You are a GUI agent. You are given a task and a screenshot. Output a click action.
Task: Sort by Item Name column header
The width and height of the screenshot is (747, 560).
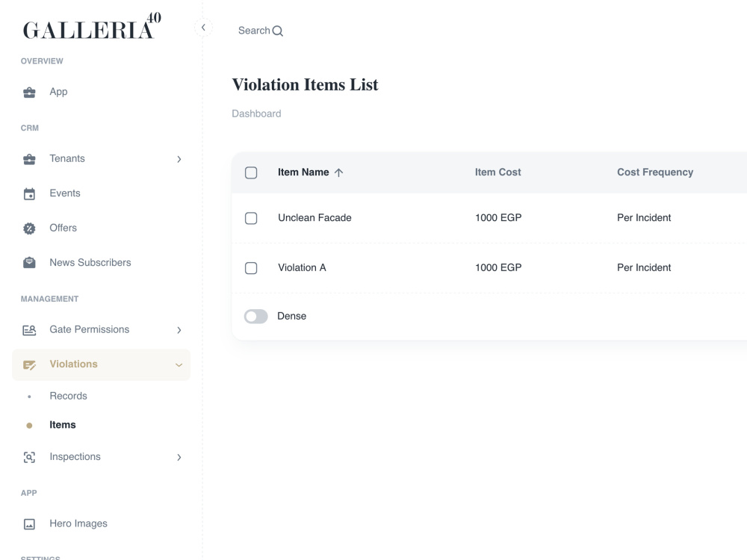coord(303,172)
